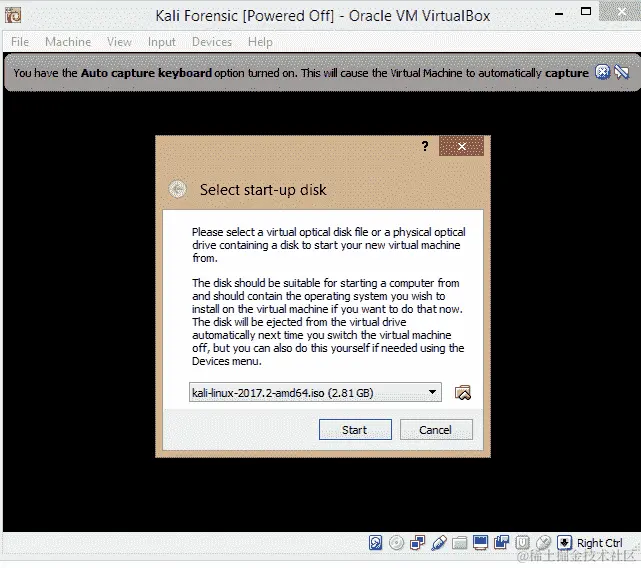
Task: Click the optical disk status icon
Action: pos(396,543)
